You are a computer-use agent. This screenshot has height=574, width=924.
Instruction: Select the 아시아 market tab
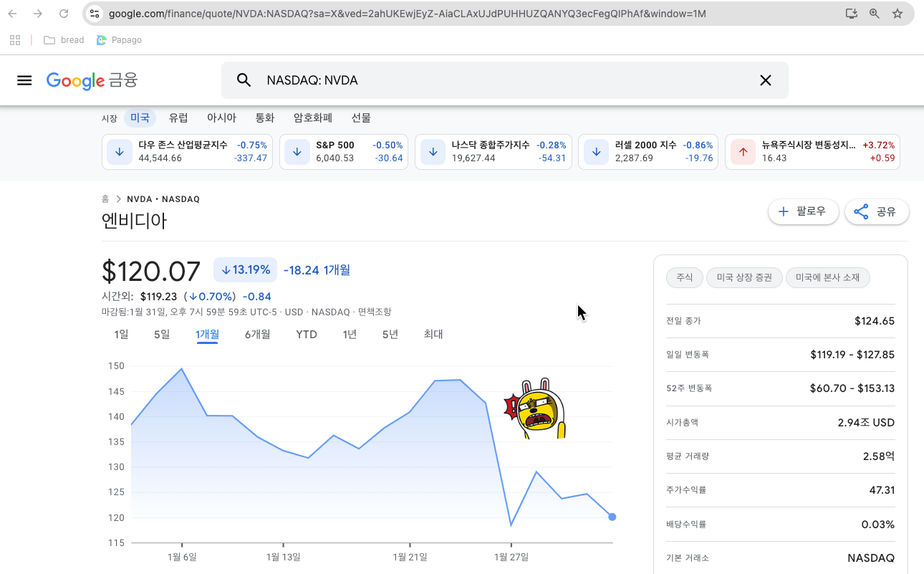(221, 118)
